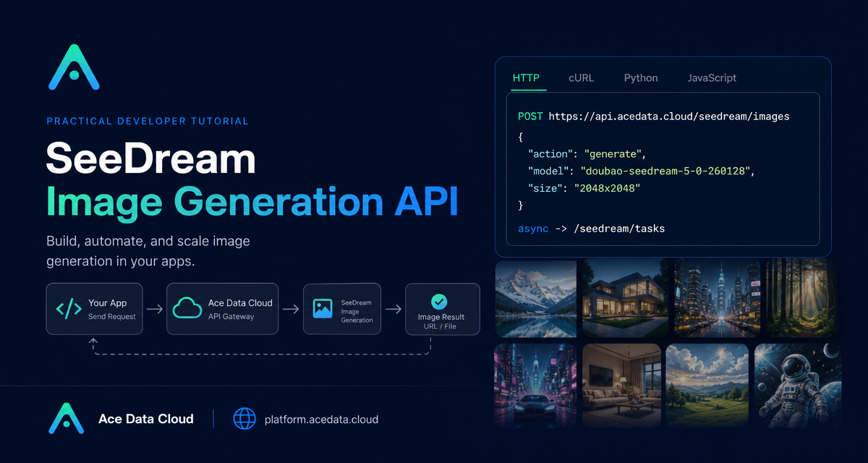
Task: Click the footer Ace Data Cloud logo icon
Action: point(67,418)
